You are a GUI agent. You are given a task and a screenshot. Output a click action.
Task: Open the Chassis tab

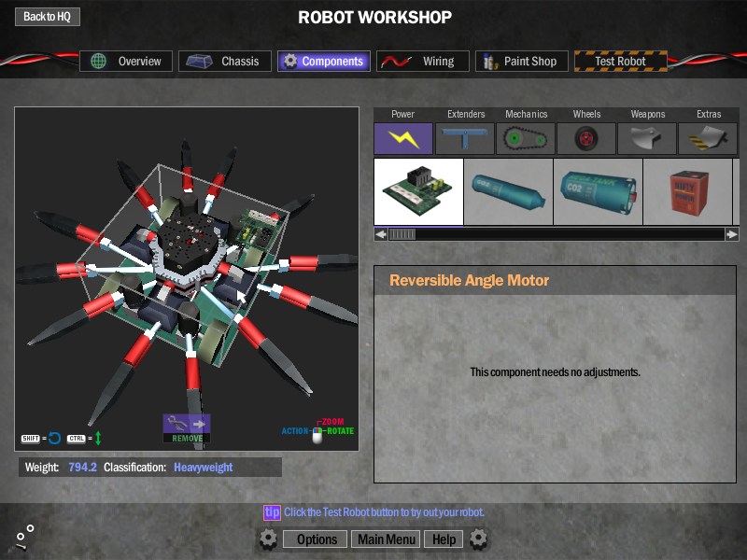coord(225,62)
